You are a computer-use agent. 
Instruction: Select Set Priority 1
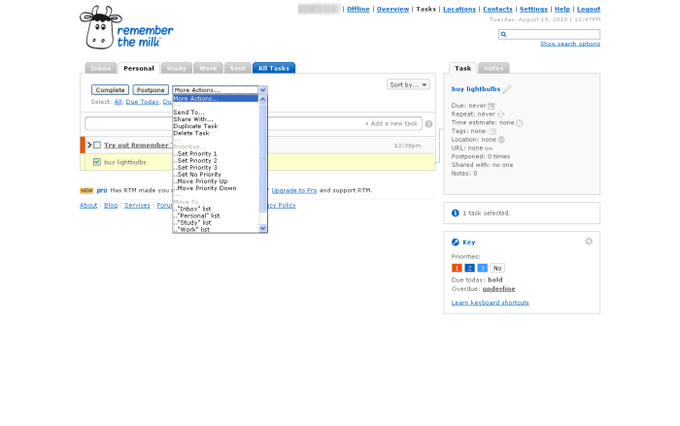(195, 154)
